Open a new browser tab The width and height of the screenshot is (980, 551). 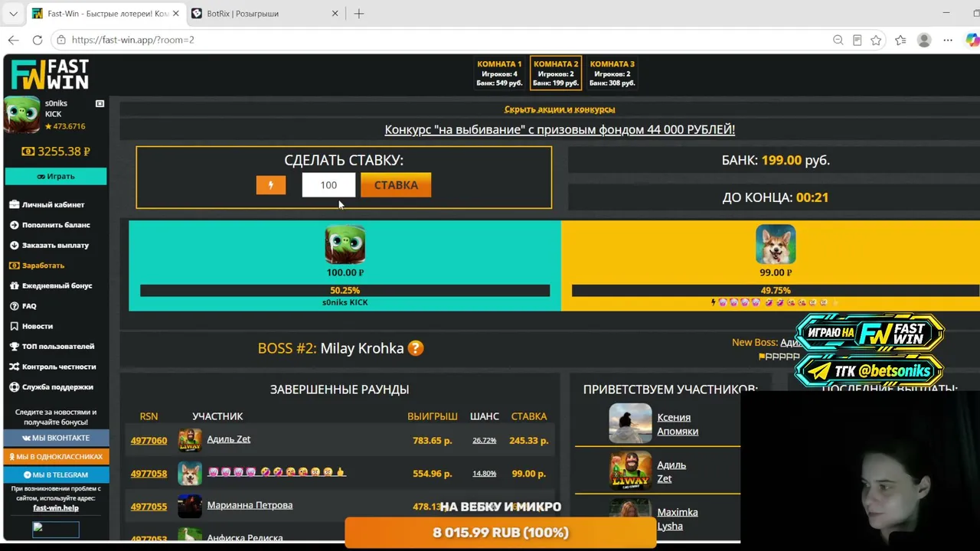[359, 14]
